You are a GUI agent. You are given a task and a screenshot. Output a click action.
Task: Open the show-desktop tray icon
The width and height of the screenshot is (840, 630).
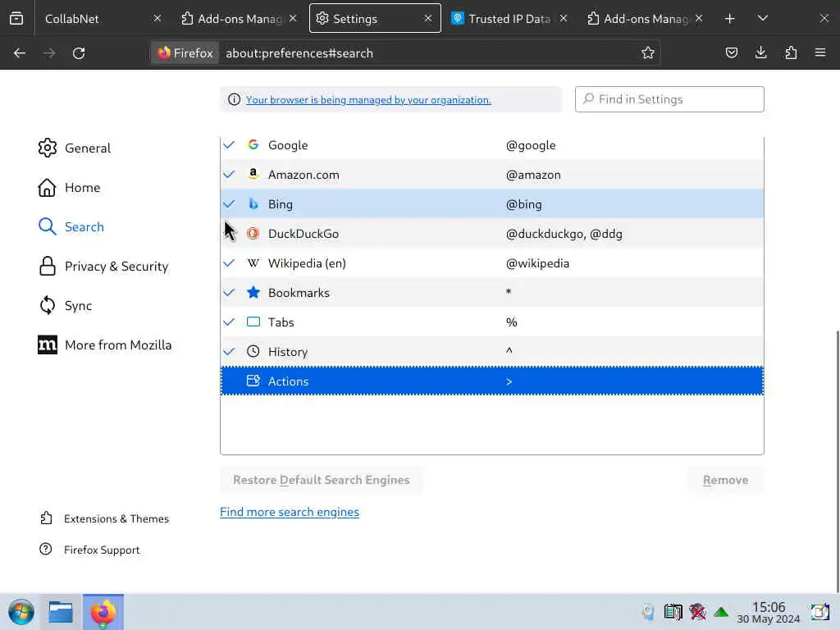point(819,612)
